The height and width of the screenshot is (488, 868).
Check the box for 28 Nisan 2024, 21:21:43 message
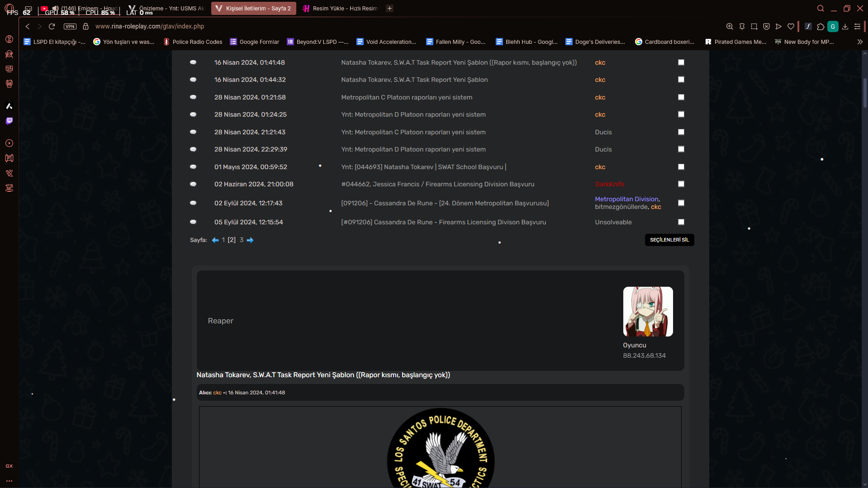pyautogui.click(x=681, y=132)
